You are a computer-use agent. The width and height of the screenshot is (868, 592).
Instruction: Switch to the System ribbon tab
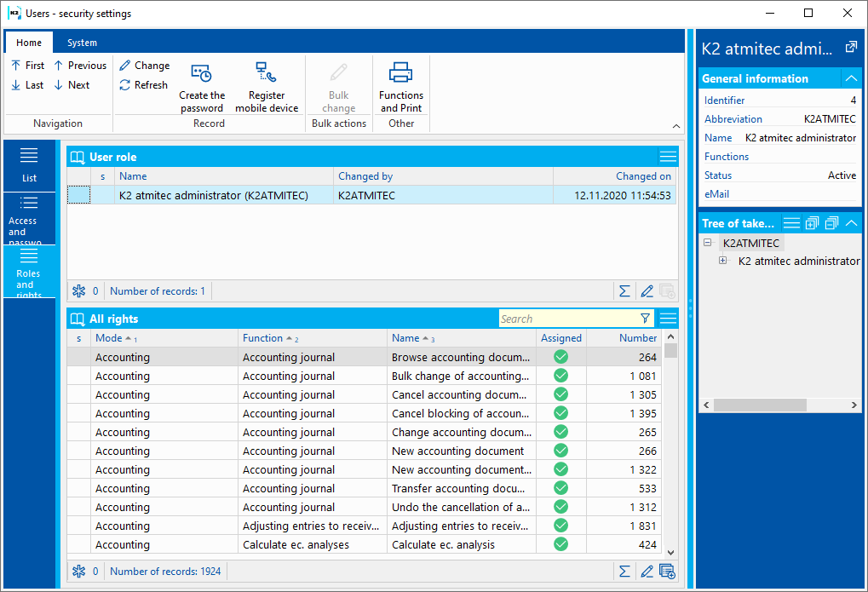click(82, 43)
